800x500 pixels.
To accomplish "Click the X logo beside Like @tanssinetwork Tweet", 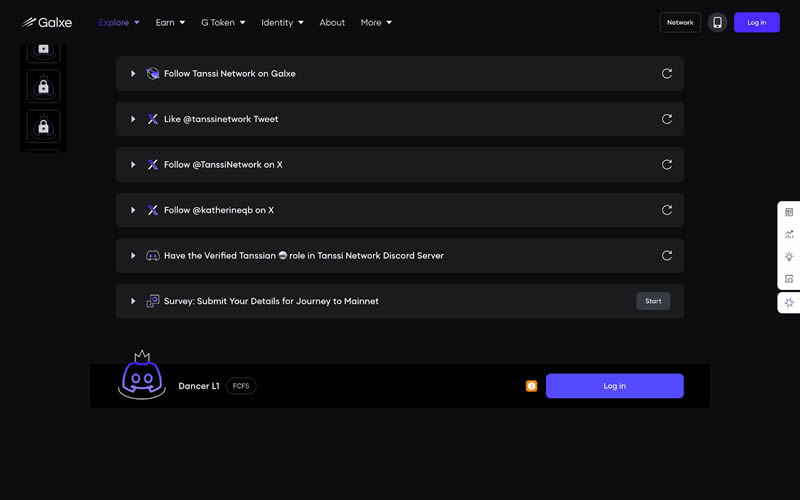I will click(x=153, y=119).
